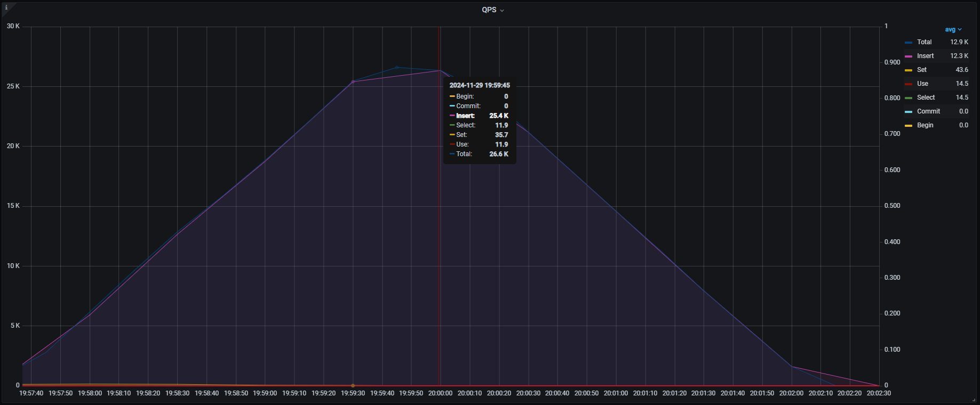
Task: Click the Total 26.6 K tooltip row
Action: pos(479,154)
